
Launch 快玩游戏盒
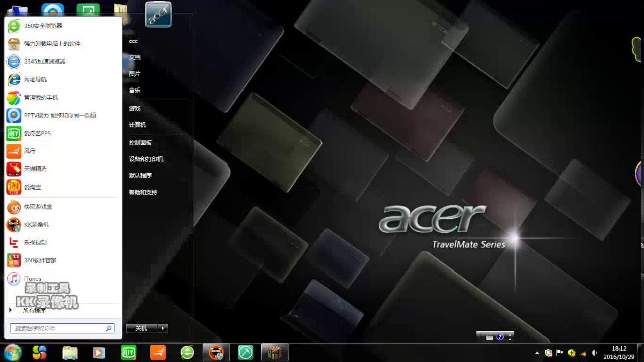point(63,207)
